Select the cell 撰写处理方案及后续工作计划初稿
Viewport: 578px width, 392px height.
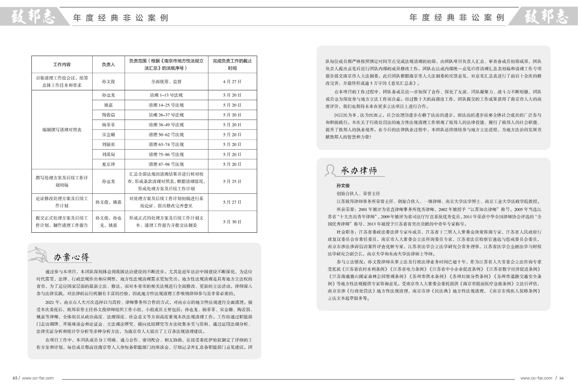(x=62, y=181)
